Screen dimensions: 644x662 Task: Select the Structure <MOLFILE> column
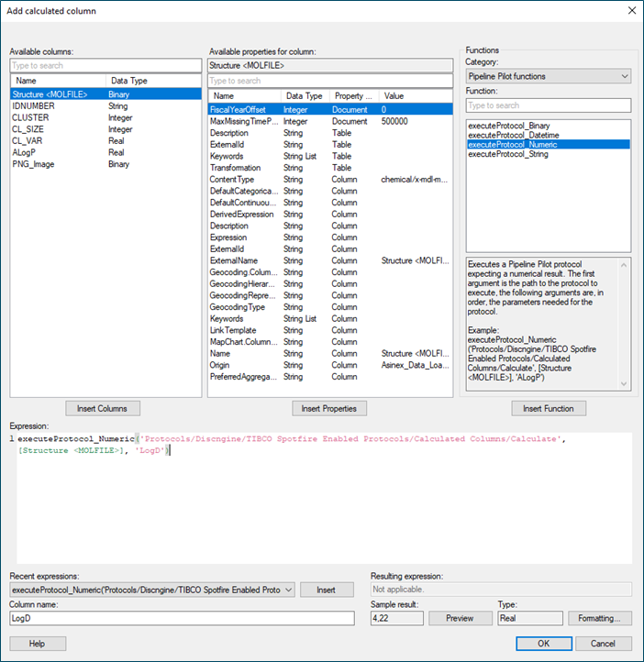105,94
